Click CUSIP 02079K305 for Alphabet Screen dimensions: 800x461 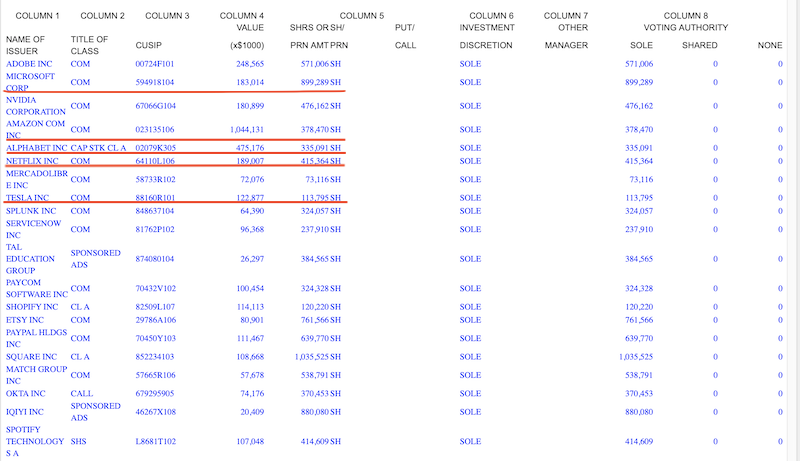pyautogui.click(x=156, y=148)
